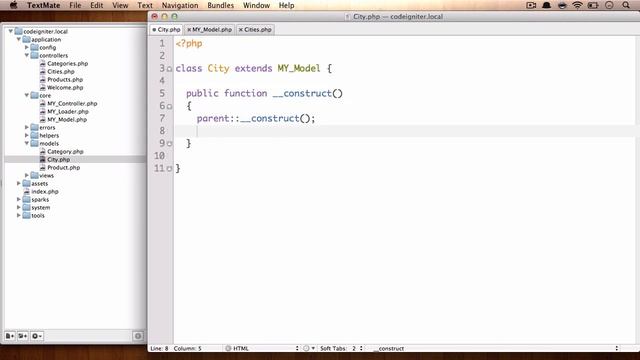
Task: Collapse the application folder
Action: pyautogui.click(x=19, y=40)
